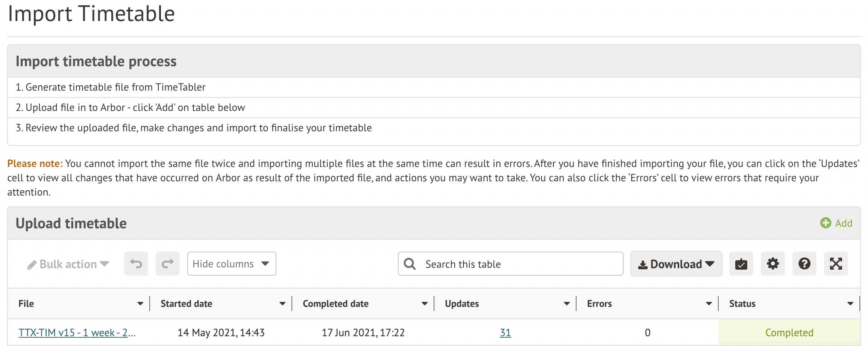
Task: Expand table to full screen
Action: click(836, 264)
